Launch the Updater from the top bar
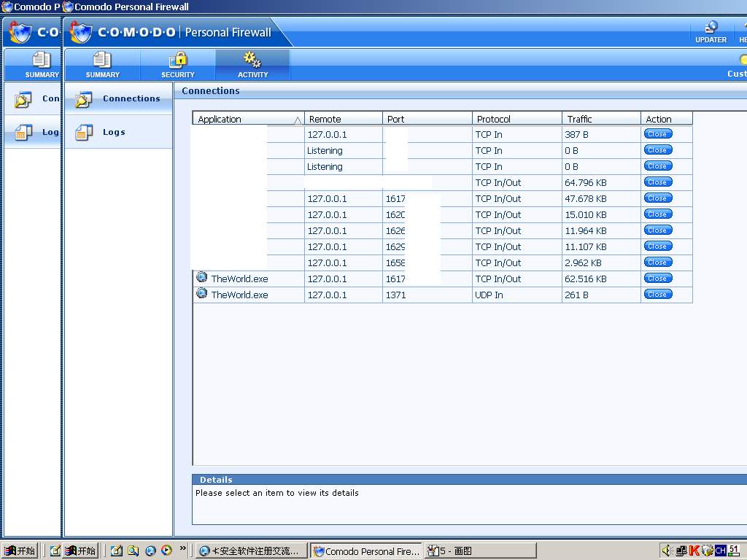Viewport: 747px width, 560px height. 711,32
